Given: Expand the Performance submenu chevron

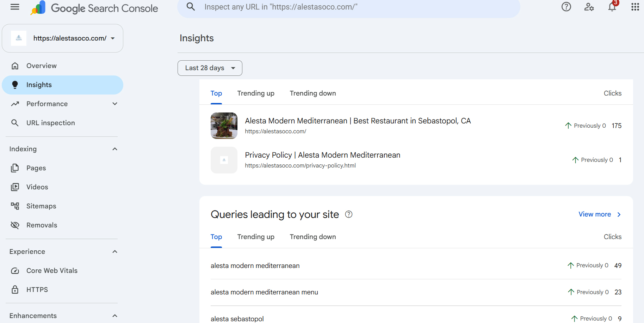Looking at the screenshot, I should 115,104.
